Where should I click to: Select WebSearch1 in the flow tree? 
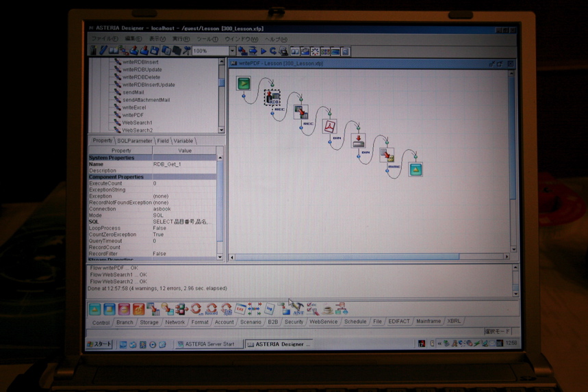pos(138,122)
